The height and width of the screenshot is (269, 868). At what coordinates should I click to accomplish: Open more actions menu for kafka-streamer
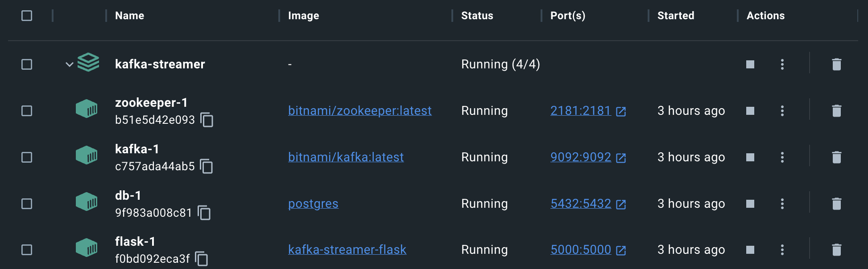point(782,64)
